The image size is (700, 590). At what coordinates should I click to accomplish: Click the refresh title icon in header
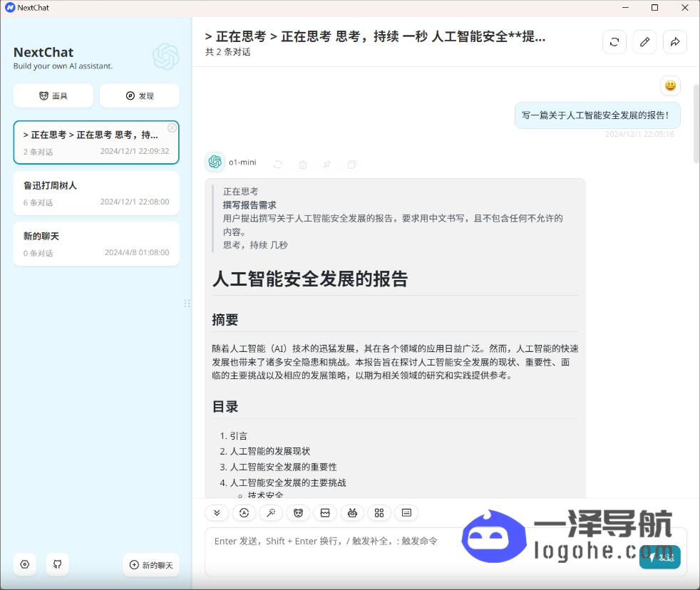[614, 42]
